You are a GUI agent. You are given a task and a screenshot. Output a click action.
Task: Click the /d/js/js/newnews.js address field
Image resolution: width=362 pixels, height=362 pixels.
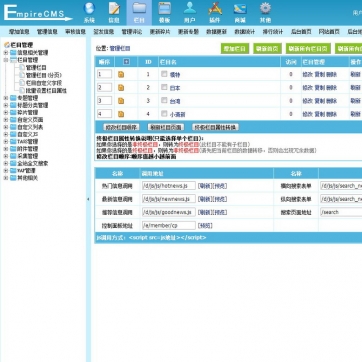pyautogui.click(x=169, y=199)
